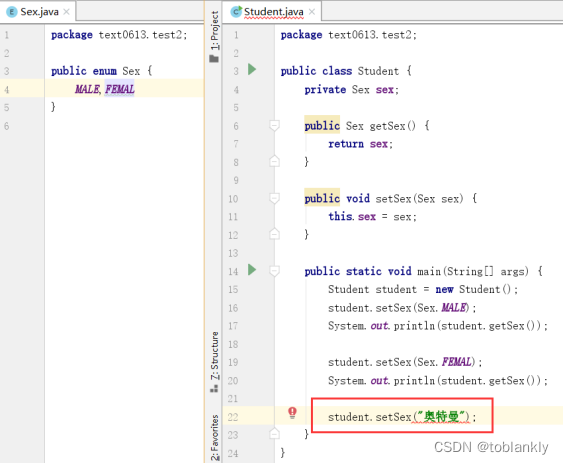Screen dimensions: 564x464
Task: Click line number 4 in Sex.java gutter
Action: 6,90
